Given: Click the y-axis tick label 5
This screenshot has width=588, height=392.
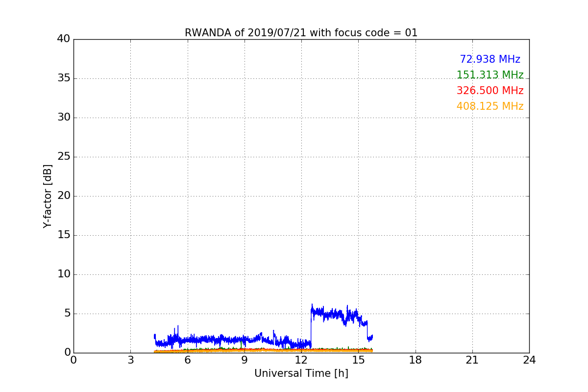Looking at the screenshot, I should coord(67,314).
